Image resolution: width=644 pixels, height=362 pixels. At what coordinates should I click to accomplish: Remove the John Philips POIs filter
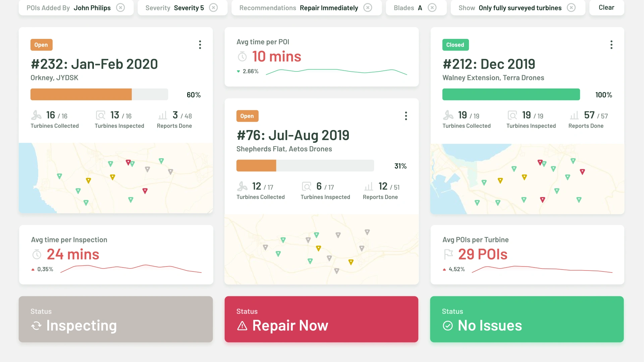pos(120,7)
